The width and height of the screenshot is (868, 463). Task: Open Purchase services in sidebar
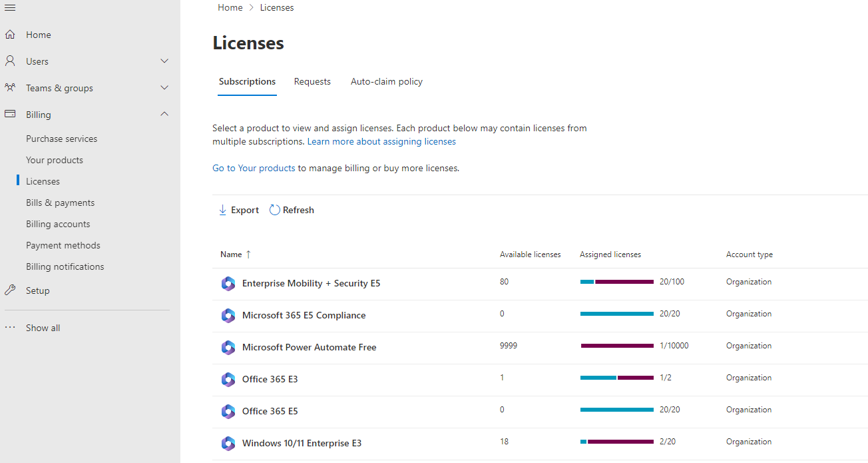pyautogui.click(x=62, y=139)
